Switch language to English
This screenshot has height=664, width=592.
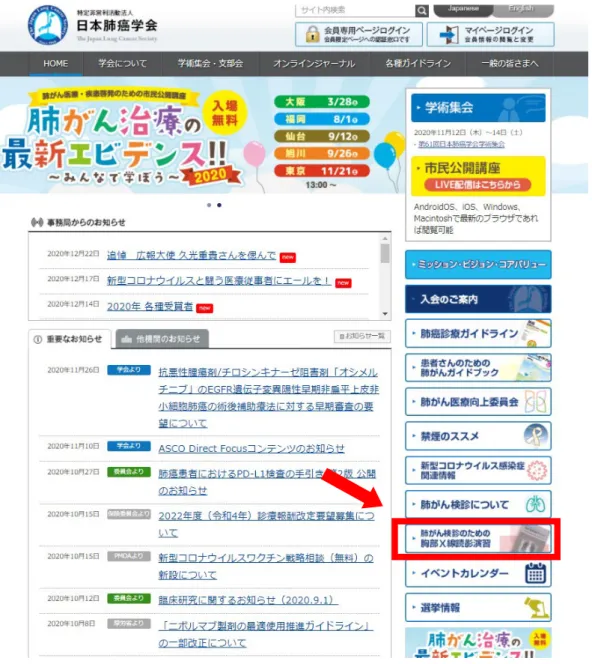tap(524, 10)
